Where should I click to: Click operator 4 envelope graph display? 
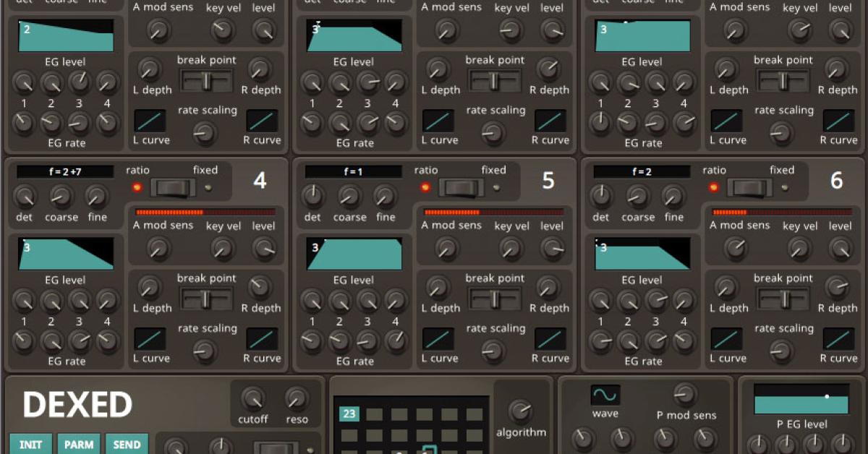pyautogui.click(x=66, y=253)
